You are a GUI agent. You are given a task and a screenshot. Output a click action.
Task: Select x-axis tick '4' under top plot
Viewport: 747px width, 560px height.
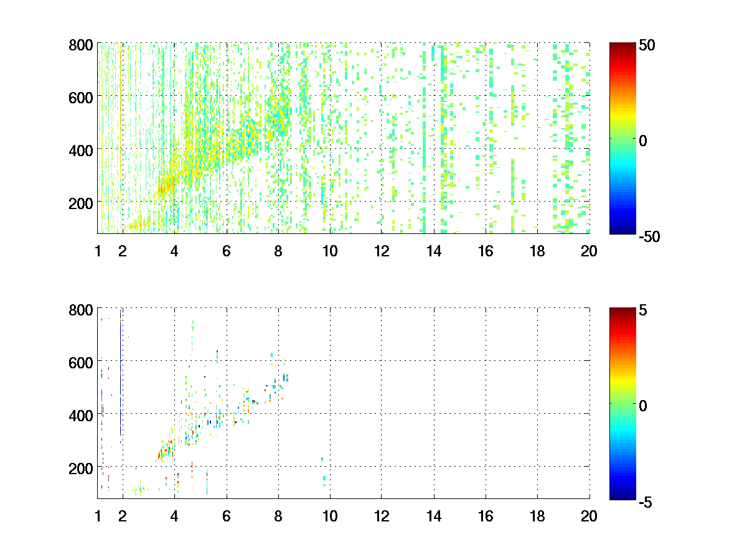[x=174, y=251]
